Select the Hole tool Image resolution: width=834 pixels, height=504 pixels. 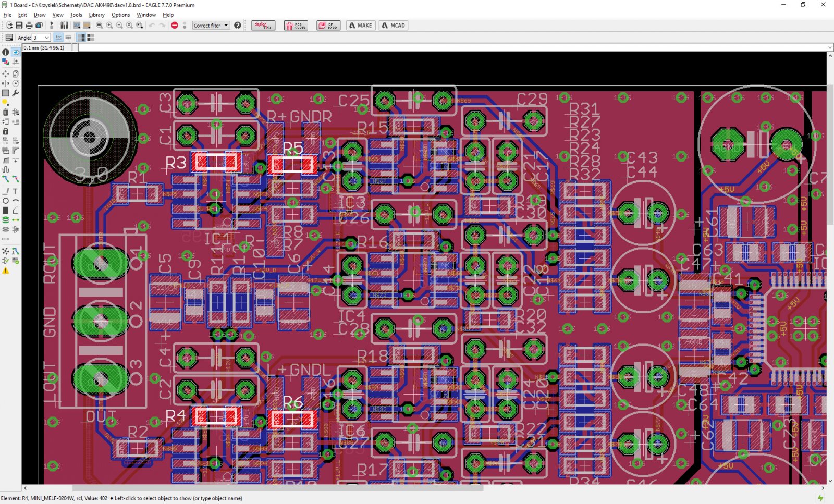coord(5,229)
